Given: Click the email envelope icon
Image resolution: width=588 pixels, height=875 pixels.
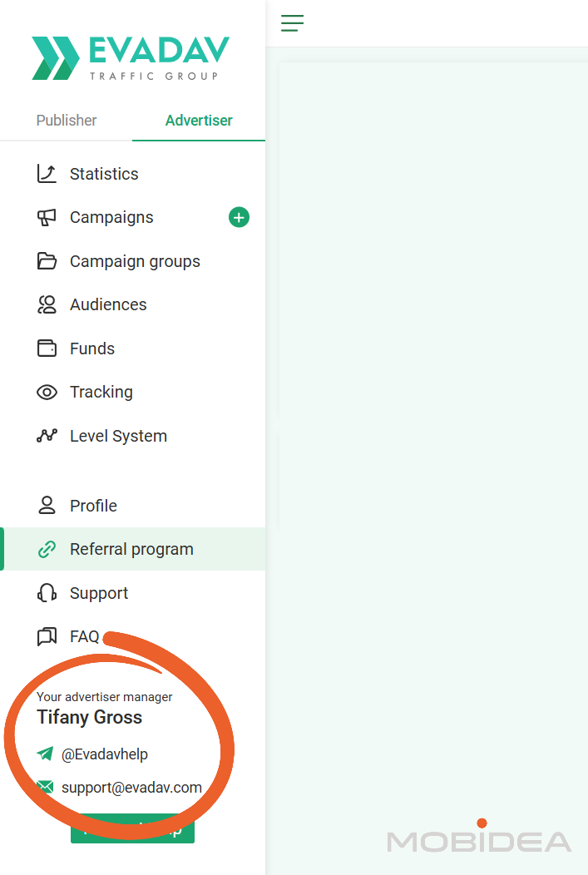Looking at the screenshot, I should (45, 788).
